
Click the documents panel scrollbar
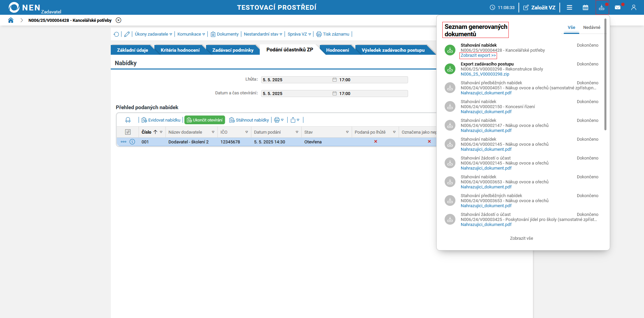(605, 75)
